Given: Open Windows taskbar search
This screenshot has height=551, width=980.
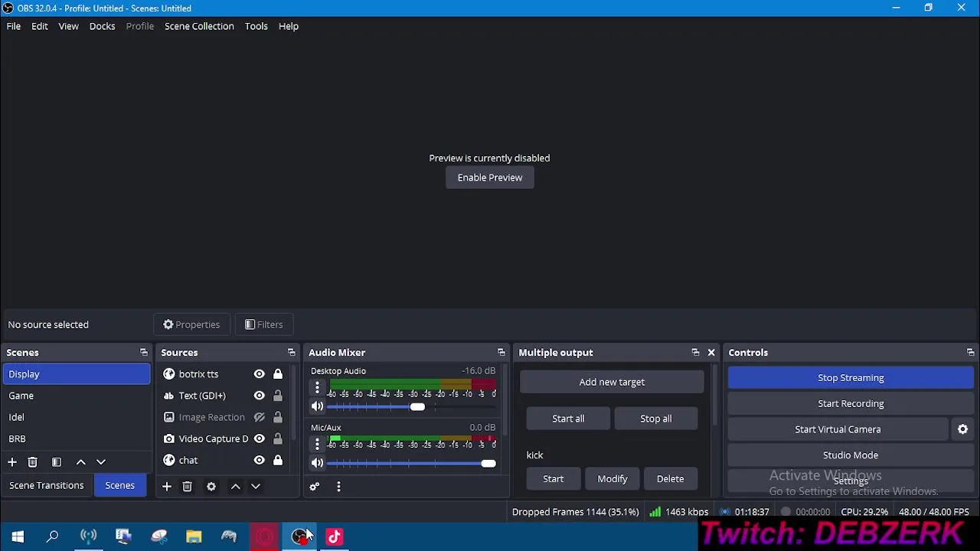Looking at the screenshot, I should 53,536.
